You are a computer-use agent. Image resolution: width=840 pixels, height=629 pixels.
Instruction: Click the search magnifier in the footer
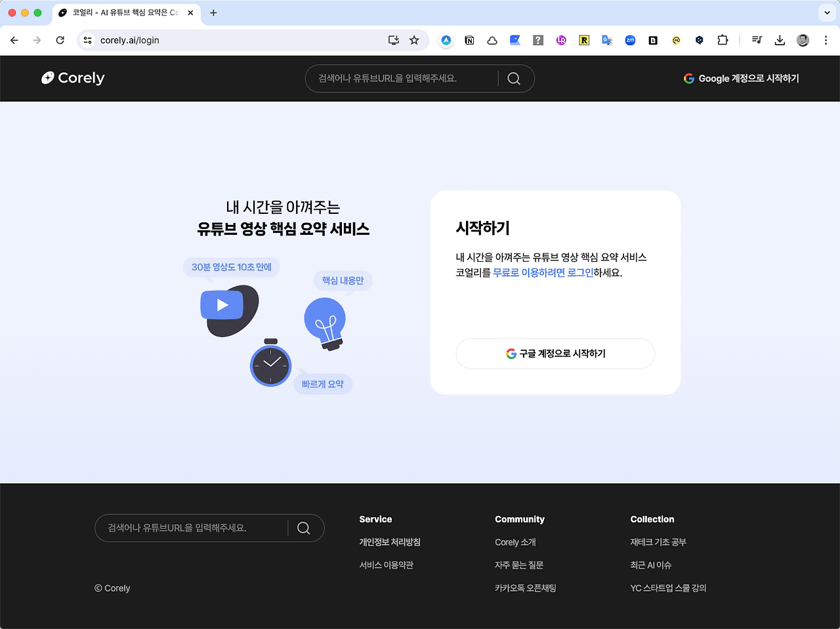tap(303, 528)
